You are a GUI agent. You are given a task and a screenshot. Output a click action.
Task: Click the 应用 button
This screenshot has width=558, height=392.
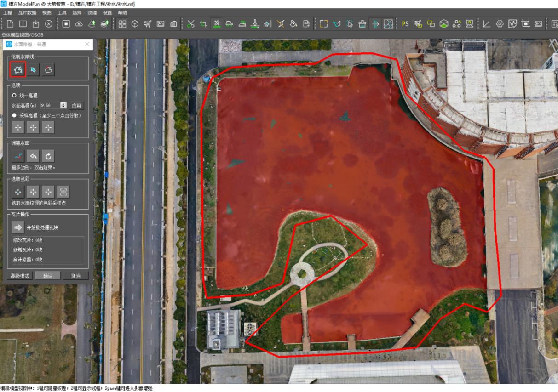tap(76, 105)
